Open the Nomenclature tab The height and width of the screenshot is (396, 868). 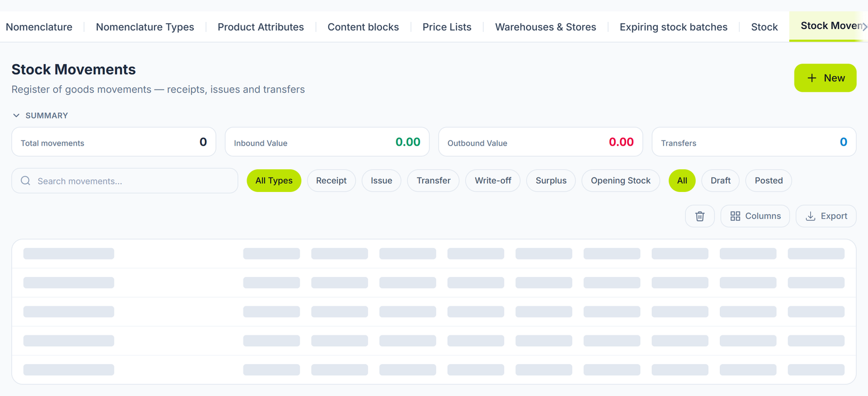[x=39, y=27]
